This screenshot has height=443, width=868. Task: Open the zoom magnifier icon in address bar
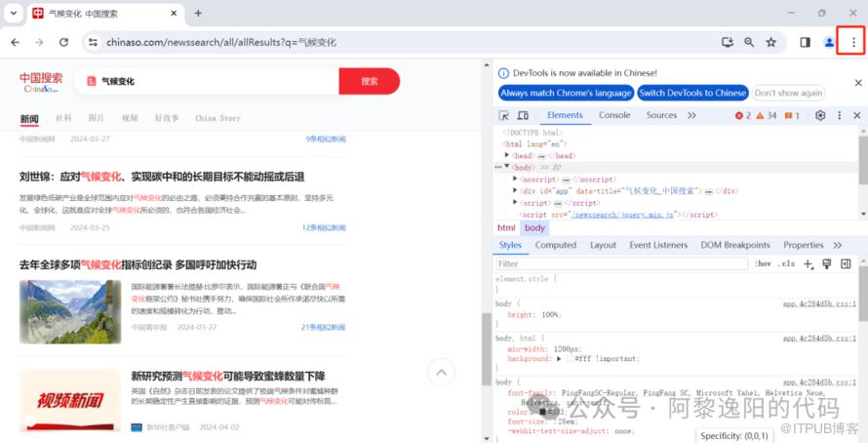(x=749, y=42)
